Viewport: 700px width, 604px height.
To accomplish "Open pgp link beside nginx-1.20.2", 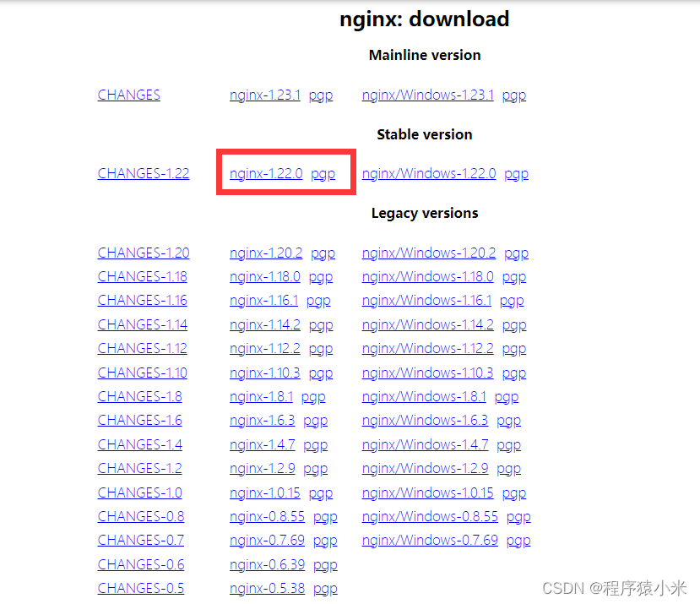I will (323, 253).
